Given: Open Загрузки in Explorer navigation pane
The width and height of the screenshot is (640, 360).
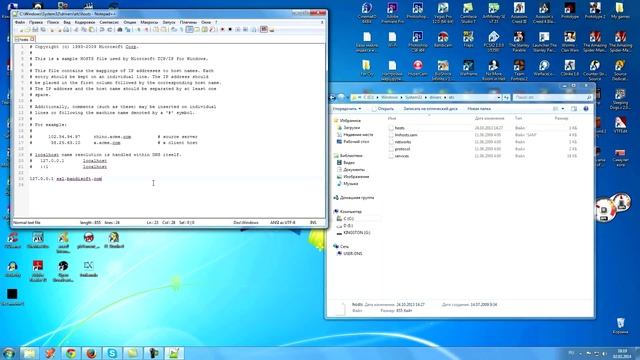Looking at the screenshot, I should [x=351, y=128].
